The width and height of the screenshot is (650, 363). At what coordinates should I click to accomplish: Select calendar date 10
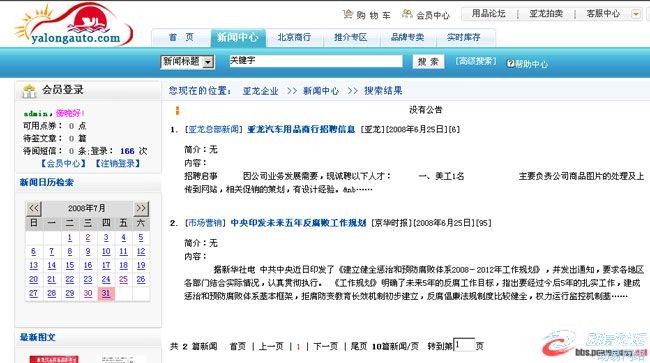click(106, 252)
